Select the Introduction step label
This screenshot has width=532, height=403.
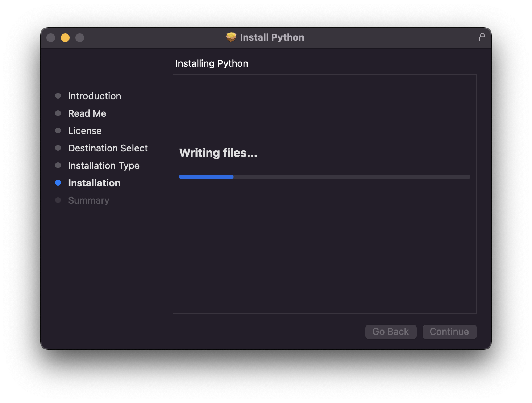point(95,96)
